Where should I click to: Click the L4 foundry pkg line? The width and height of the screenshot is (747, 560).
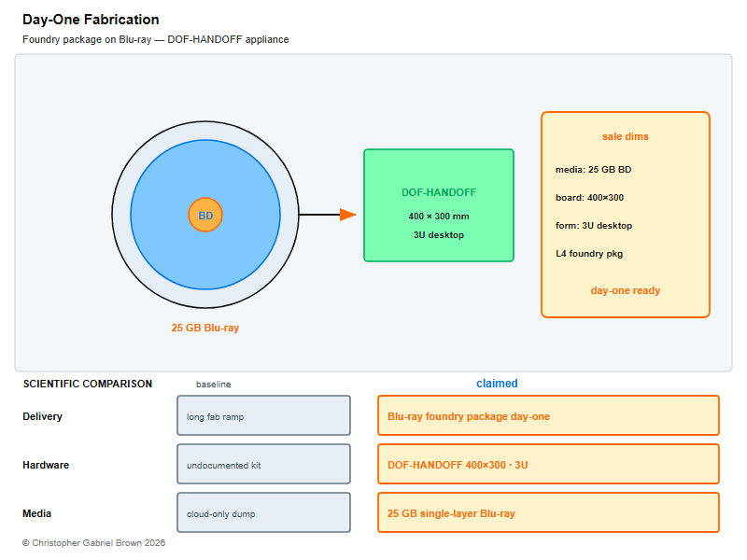[x=589, y=254]
